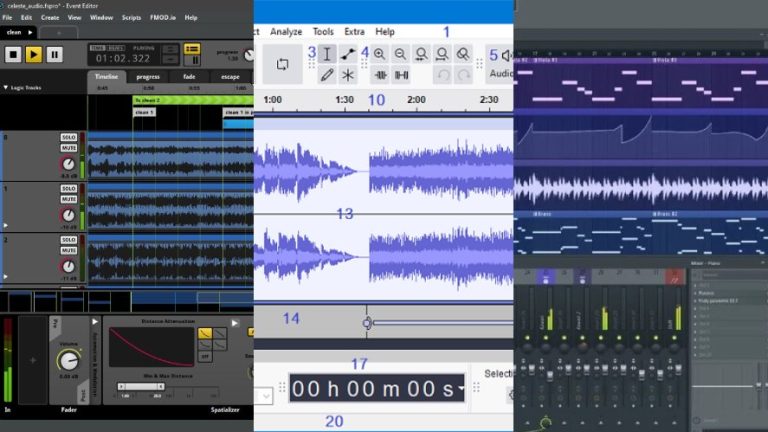Click the Audacity playback speed slider handle
The height and width of the screenshot is (432, 768).
click(367, 323)
